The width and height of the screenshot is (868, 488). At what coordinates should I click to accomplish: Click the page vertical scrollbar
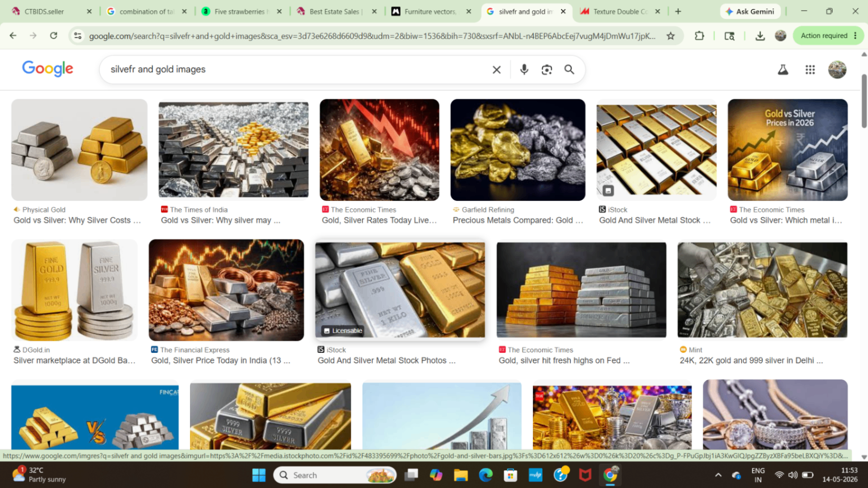[864, 101]
